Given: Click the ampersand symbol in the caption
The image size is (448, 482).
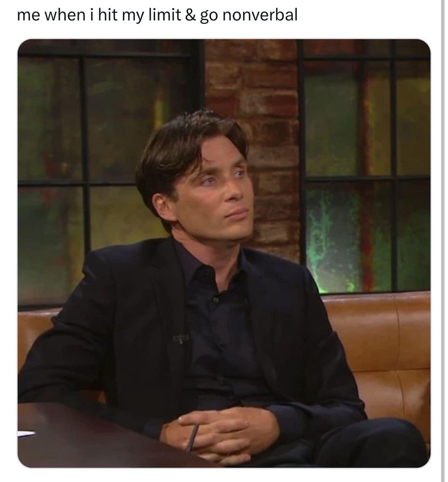Looking at the screenshot, I should point(190,15).
